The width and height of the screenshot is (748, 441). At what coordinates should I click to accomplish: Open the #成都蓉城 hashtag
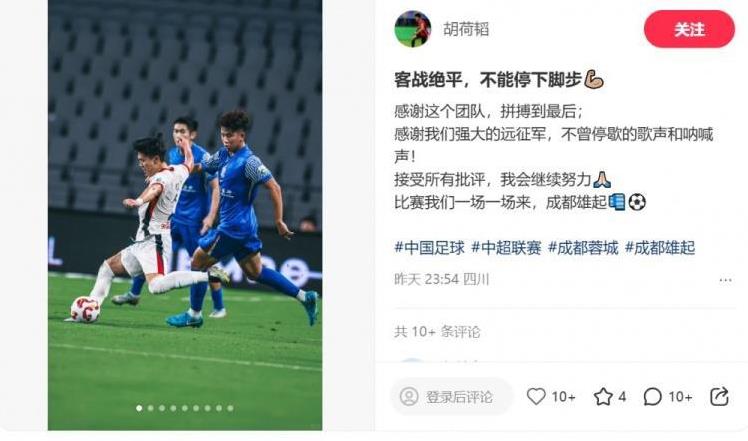[583, 248]
